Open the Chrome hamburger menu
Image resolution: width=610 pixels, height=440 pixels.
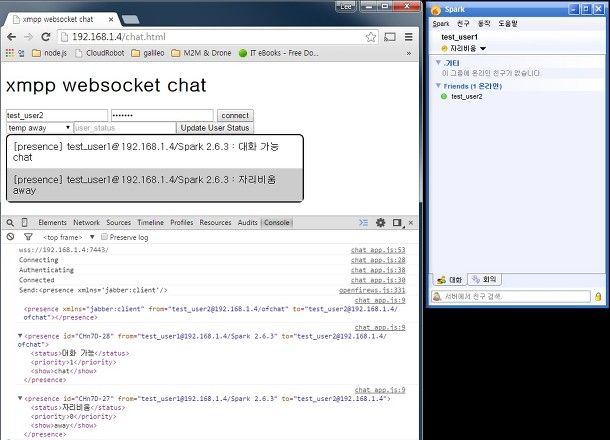pos(408,37)
